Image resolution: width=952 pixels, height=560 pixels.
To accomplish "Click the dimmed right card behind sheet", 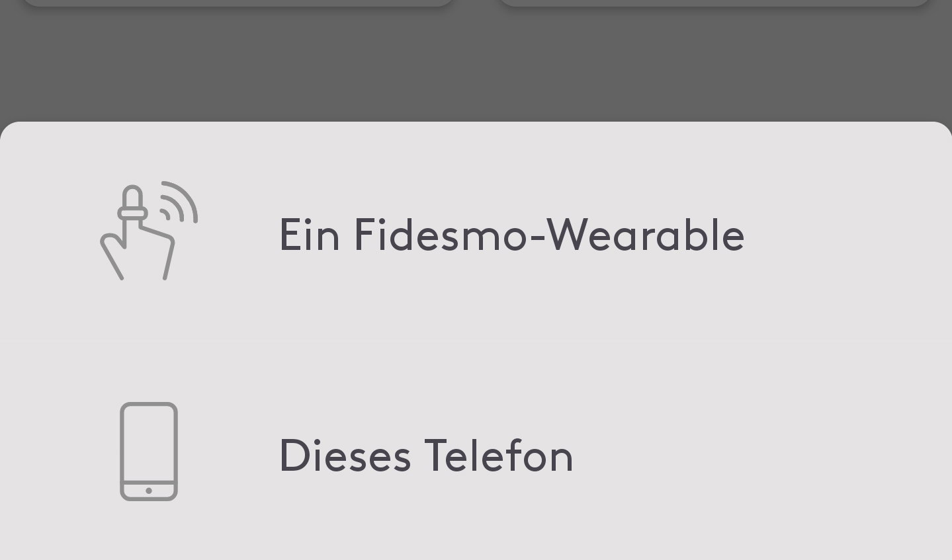I will 714,3.
